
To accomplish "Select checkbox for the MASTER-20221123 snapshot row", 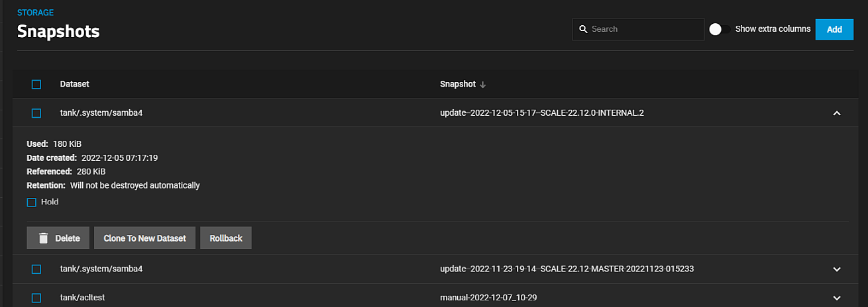I will tap(36, 269).
